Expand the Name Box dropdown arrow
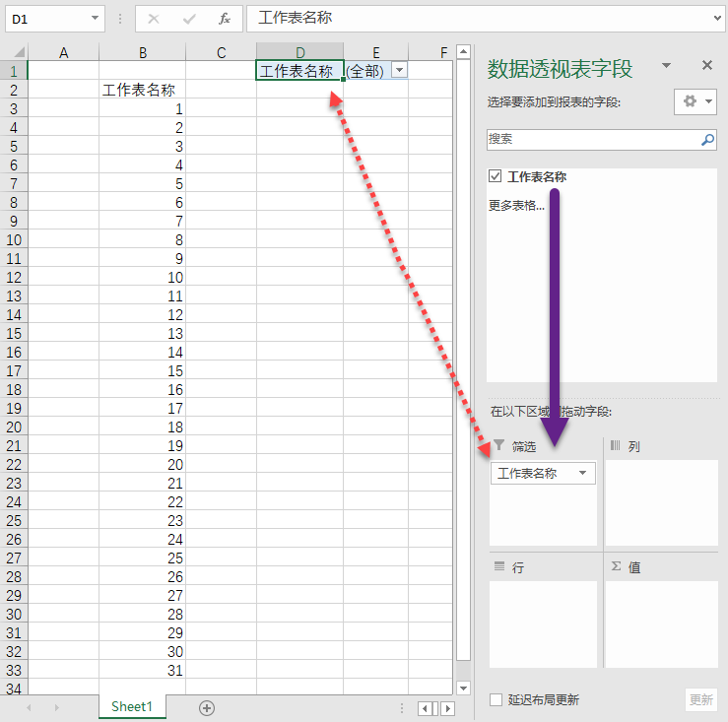728x722 pixels. coord(95,19)
